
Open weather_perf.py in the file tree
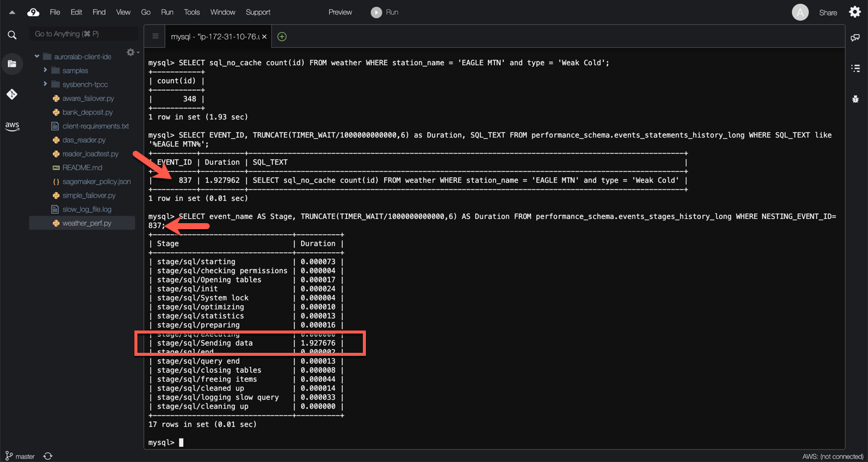pos(87,223)
